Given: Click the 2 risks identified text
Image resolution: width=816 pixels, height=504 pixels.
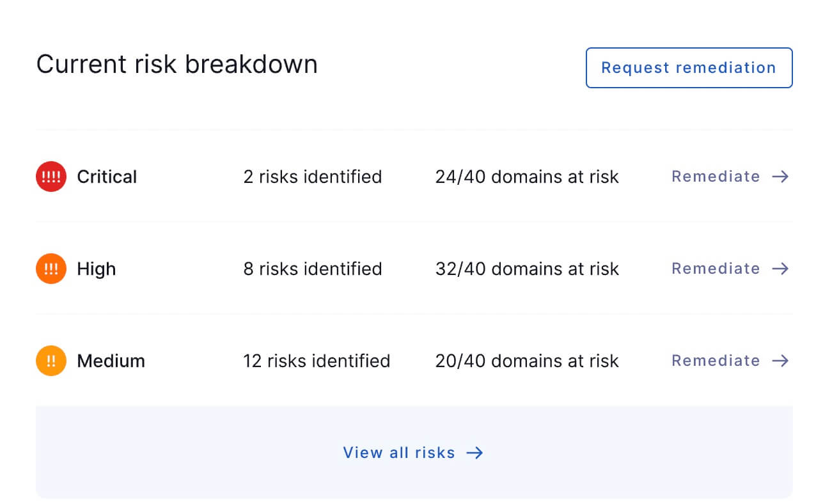Looking at the screenshot, I should click(313, 177).
